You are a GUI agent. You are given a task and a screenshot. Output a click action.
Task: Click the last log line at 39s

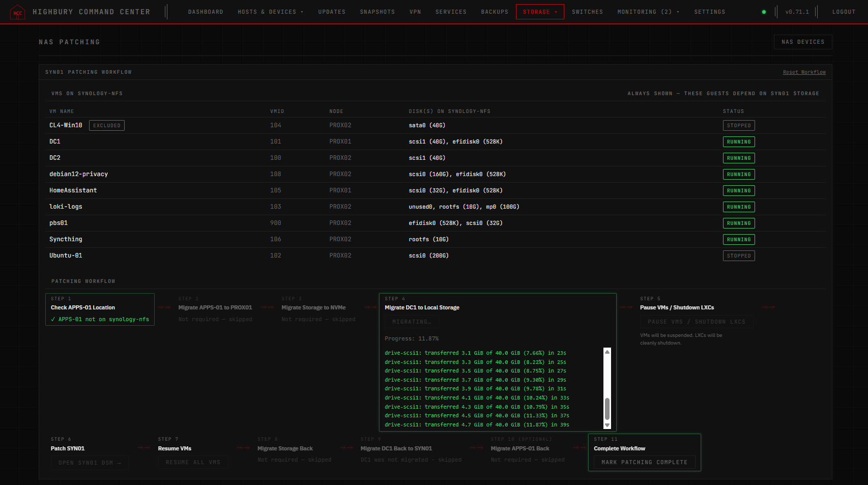point(477,425)
